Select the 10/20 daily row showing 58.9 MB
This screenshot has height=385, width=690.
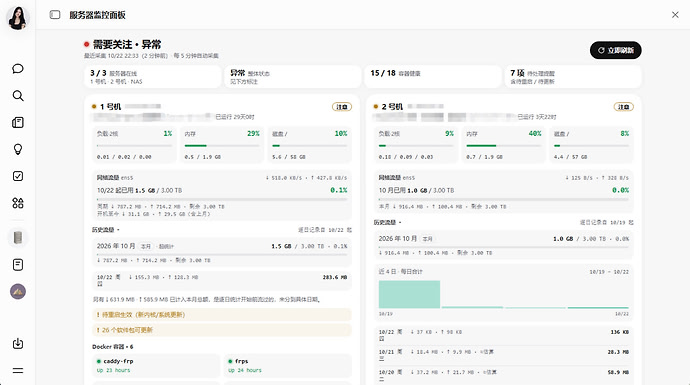[503, 375]
